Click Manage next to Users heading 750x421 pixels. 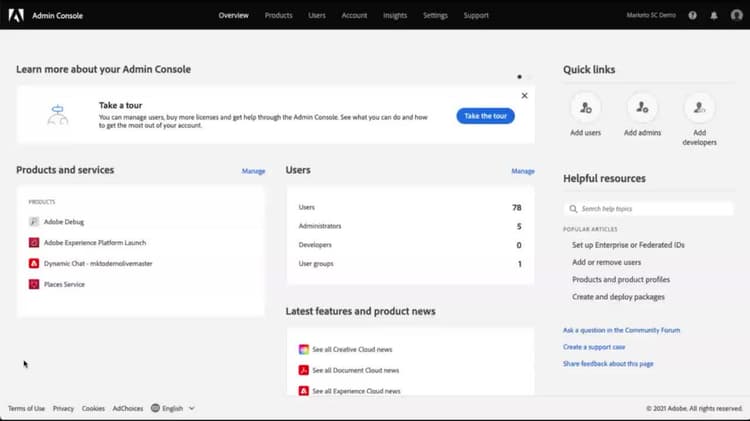[523, 171]
